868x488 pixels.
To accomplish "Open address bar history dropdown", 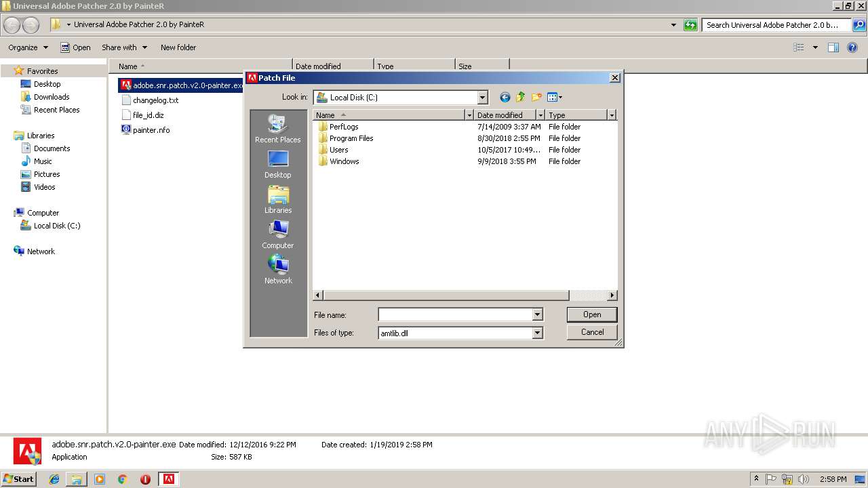I will (673, 25).
